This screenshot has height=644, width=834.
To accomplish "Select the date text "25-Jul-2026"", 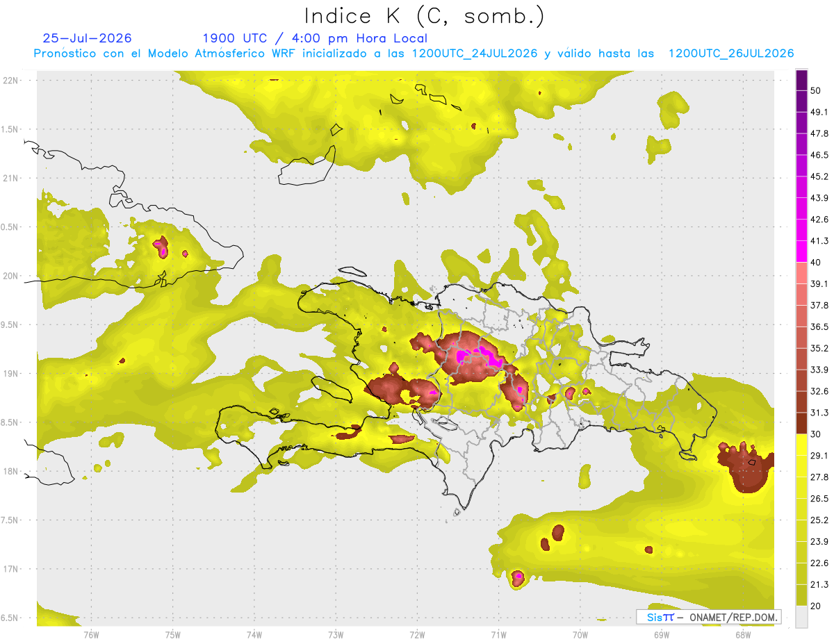I will coord(87,38).
